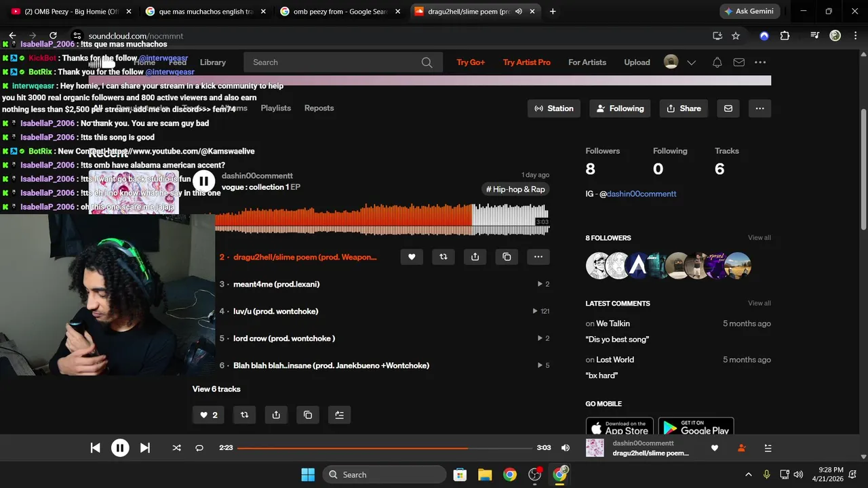Copy link of dragu2hell/slime poem track
The width and height of the screenshot is (868, 488).
(507, 257)
